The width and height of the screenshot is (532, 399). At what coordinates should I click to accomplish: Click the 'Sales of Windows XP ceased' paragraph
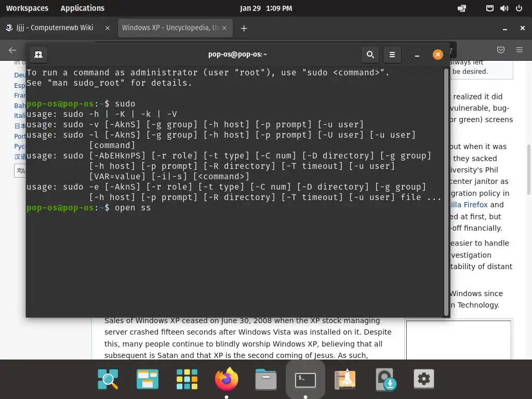tap(248, 338)
